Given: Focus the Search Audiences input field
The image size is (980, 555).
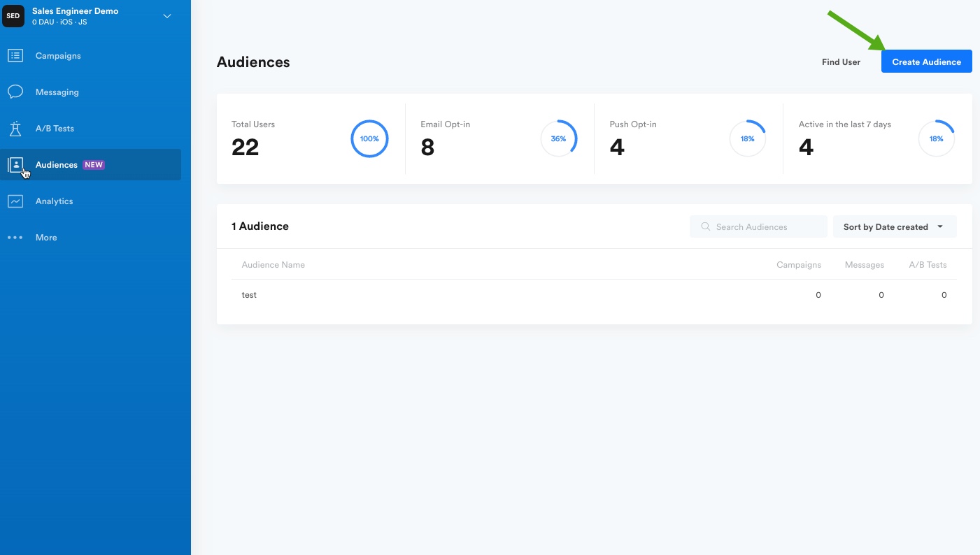Looking at the screenshot, I should coord(758,226).
